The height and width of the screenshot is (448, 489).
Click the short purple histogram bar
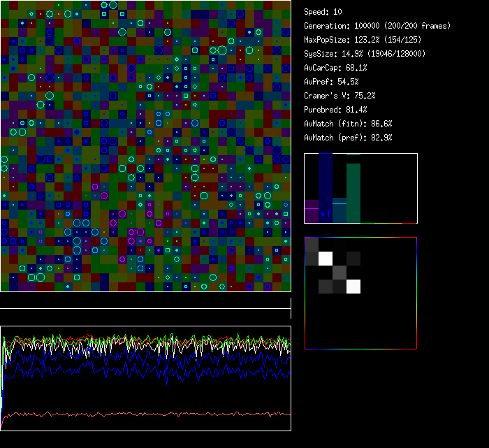(312, 212)
